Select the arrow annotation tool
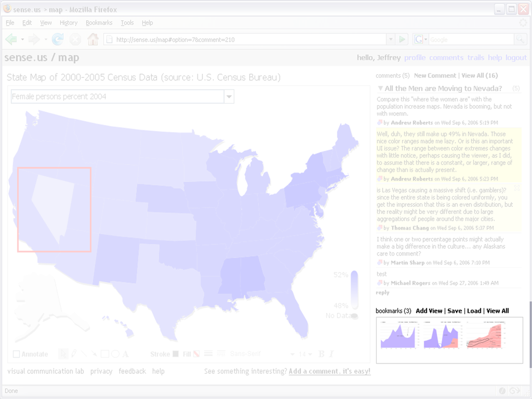 [x=94, y=354]
